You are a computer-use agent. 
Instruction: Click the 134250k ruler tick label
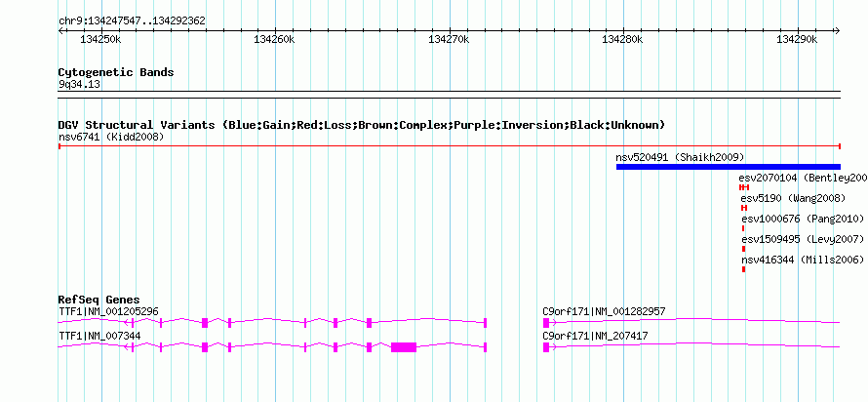[x=101, y=40]
